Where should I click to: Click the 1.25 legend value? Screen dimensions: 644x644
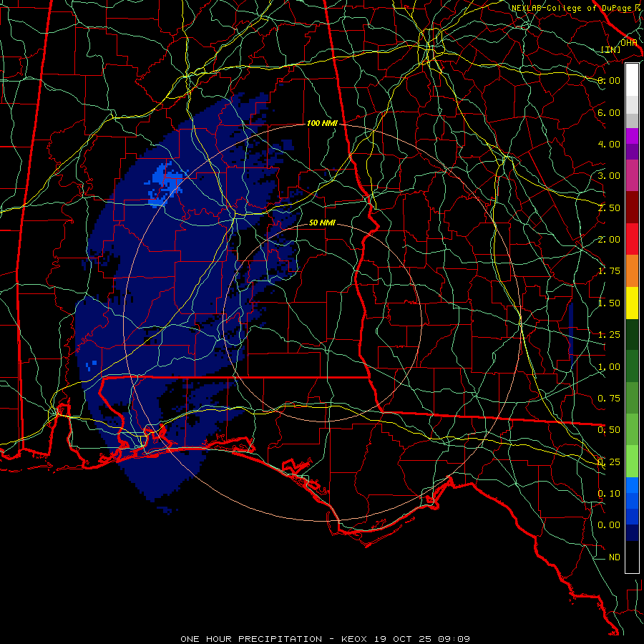click(x=609, y=335)
